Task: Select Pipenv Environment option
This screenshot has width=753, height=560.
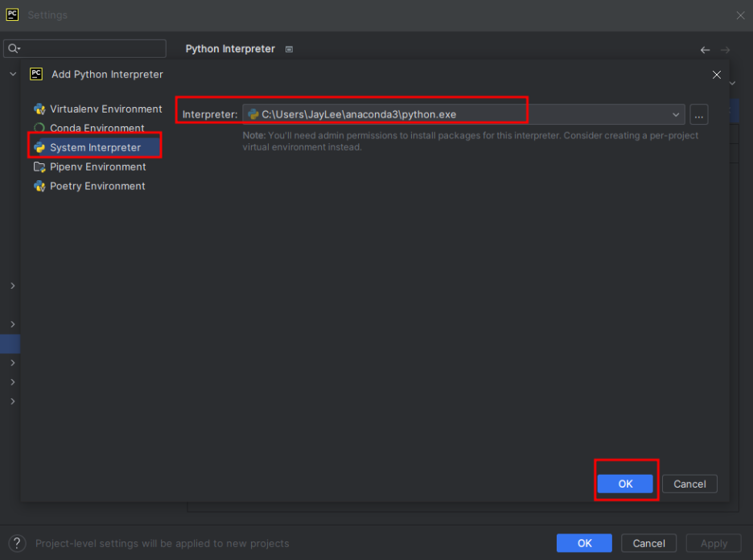Action: [90, 167]
